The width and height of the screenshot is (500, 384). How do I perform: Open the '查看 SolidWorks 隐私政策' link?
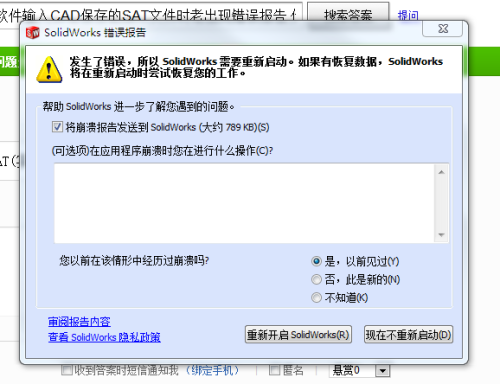(x=104, y=337)
